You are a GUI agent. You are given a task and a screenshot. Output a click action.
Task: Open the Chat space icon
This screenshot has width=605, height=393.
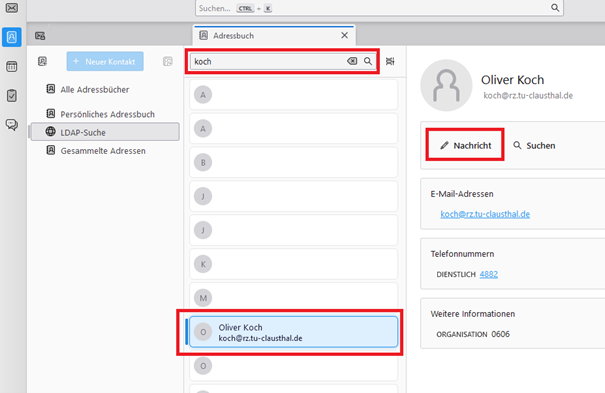coord(12,125)
